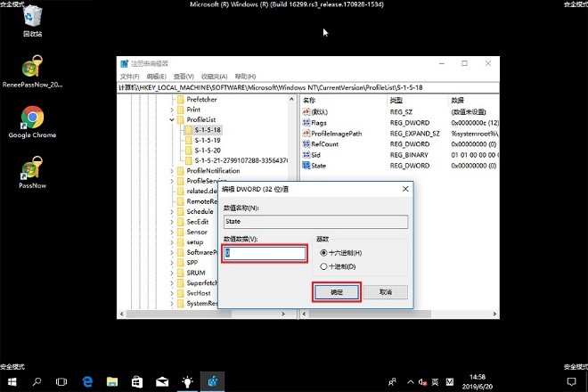Screen dimensions: 588x392
Task: Select hexadecimal (十六进制) base option
Action: click(341, 253)
